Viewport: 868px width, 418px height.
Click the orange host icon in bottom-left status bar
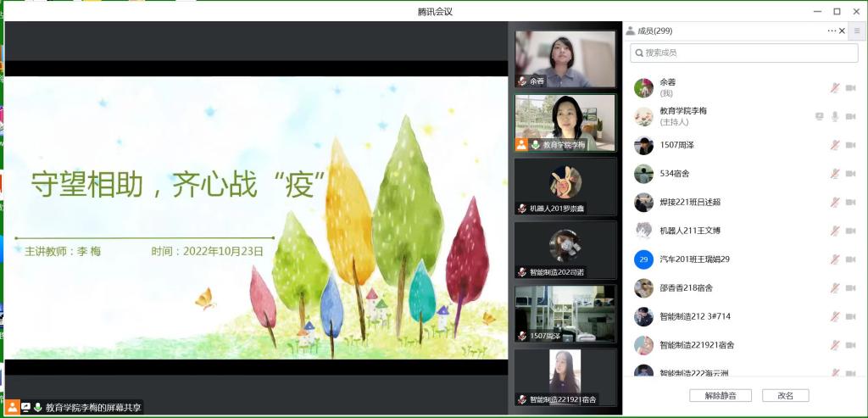[13, 408]
